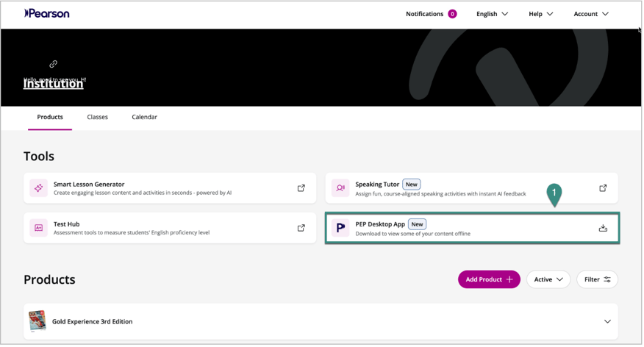Click the Test Hub icon
This screenshot has width=644, height=347.
click(39, 228)
